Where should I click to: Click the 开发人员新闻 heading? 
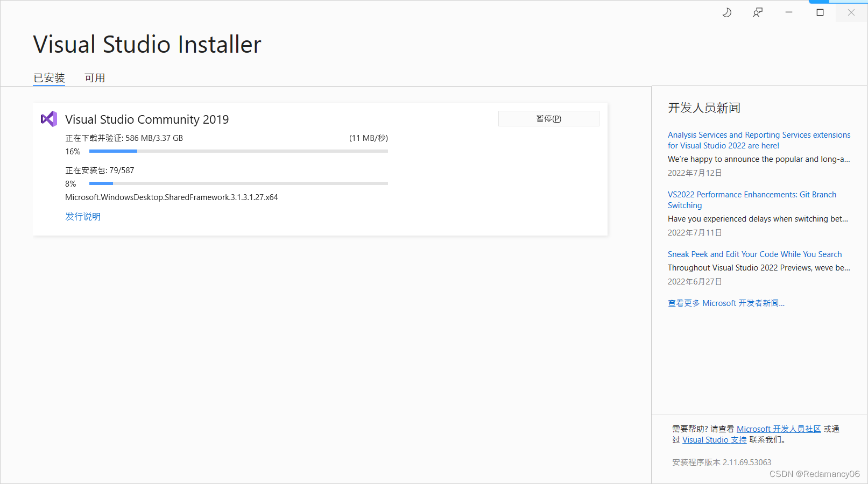(704, 108)
